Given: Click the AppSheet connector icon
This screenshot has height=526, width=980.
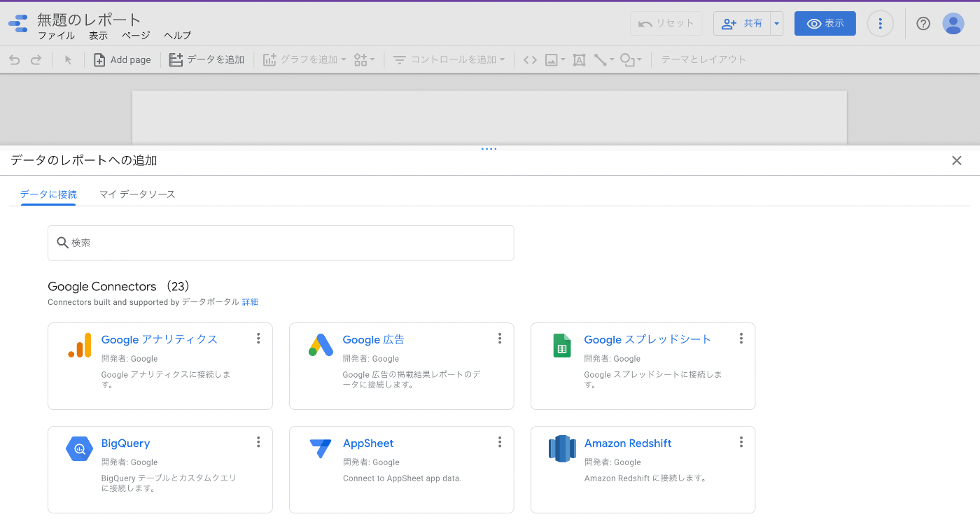Looking at the screenshot, I should coord(321,449).
